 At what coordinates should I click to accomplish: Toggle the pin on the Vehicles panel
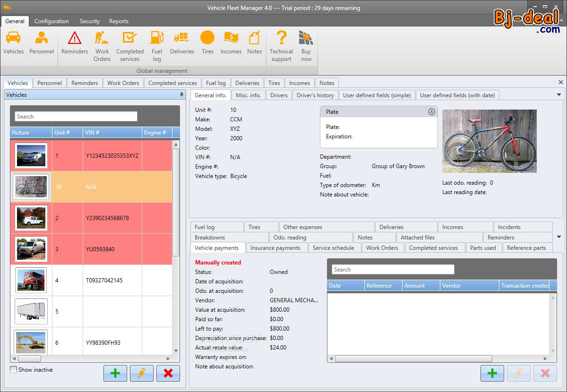point(181,95)
